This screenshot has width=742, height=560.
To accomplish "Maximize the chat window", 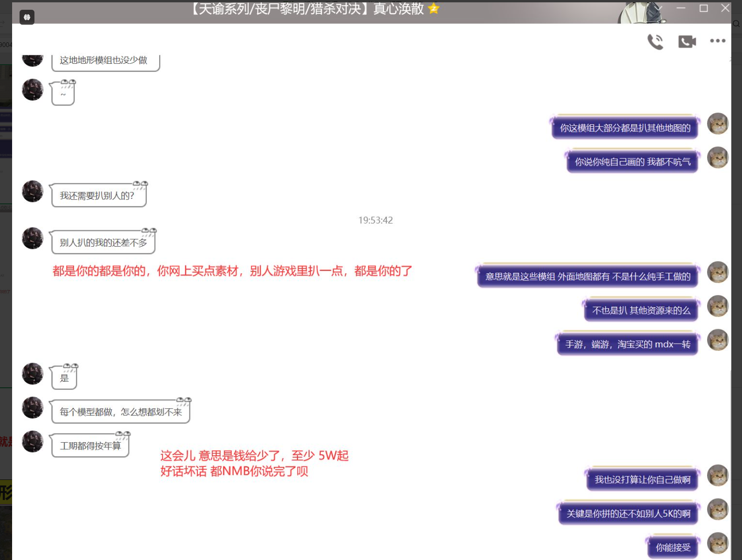I will point(703,8).
